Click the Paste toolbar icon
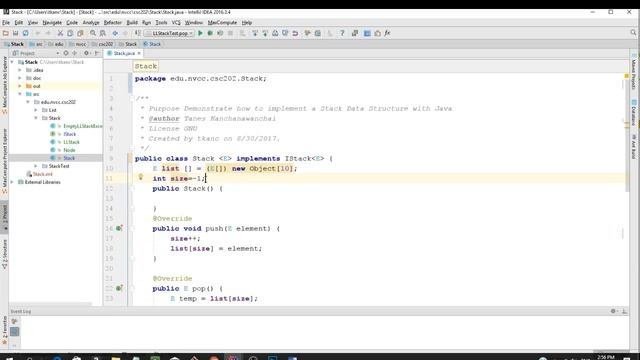The image size is (640, 360). (x=80, y=33)
